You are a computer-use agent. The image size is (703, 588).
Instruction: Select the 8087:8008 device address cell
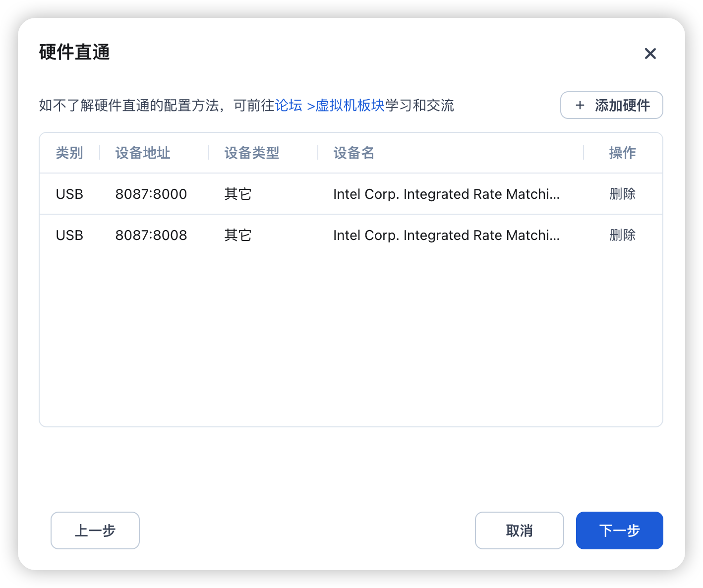(x=151, y=235)
